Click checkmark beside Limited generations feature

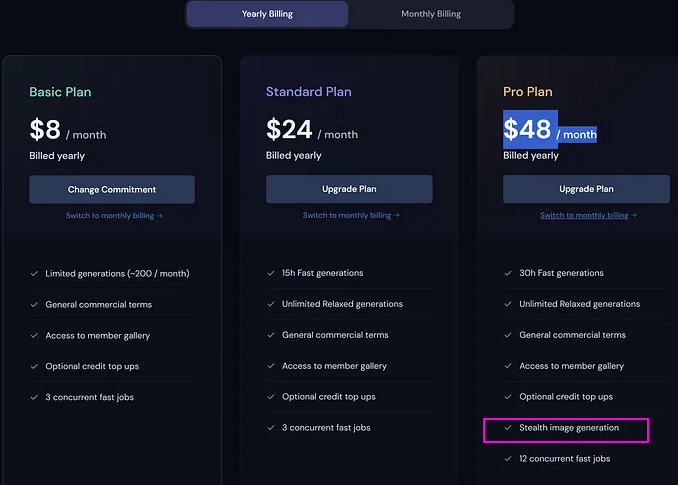(34, 273)
